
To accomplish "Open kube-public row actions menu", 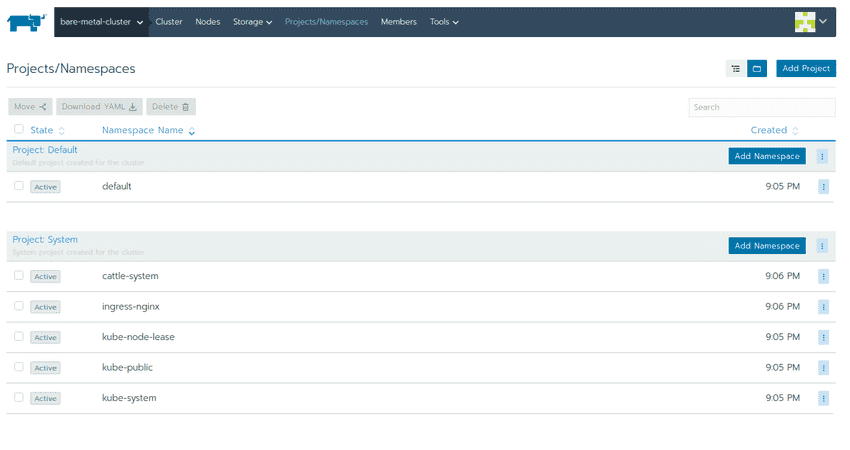I will (x=823, y=368).
